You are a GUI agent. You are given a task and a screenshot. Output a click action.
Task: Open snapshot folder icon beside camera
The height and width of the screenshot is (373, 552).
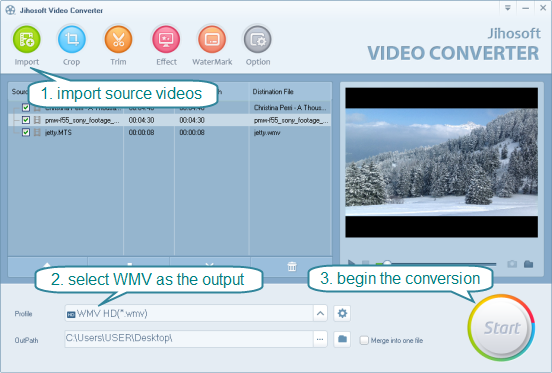coord(528,264)
